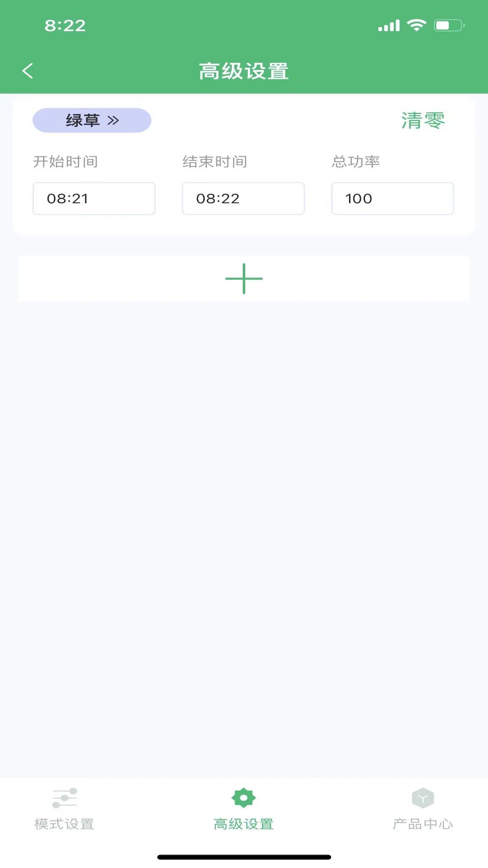This screenshot has width=488, height=868.
Task: Expand the 绿草 preset selector
Action: pyautogui.click(x=92, y=120)
